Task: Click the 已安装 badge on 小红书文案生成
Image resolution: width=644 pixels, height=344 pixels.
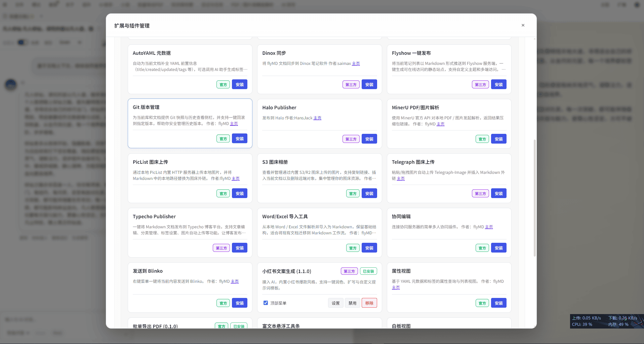Action: [368, 271]
